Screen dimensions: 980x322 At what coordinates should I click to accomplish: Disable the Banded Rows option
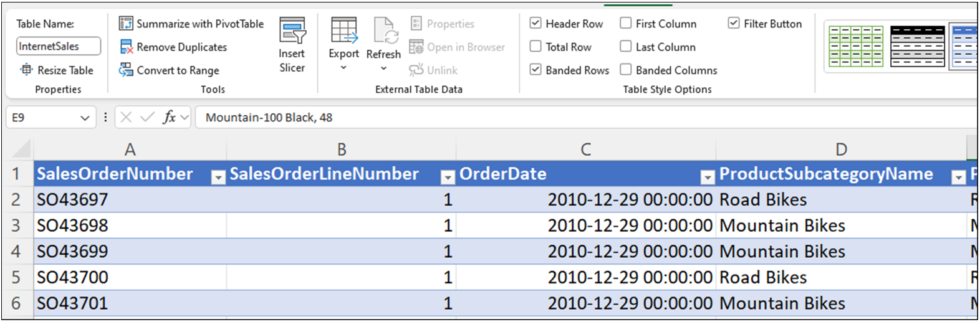pyautogui.click(x=536, y=70)
